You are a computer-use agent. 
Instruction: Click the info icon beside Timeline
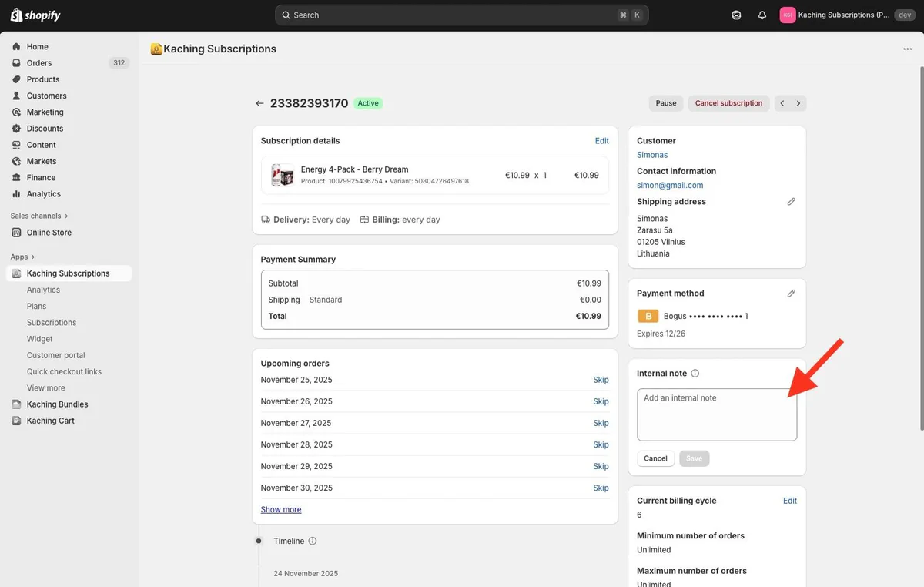[x=313, y=542]
